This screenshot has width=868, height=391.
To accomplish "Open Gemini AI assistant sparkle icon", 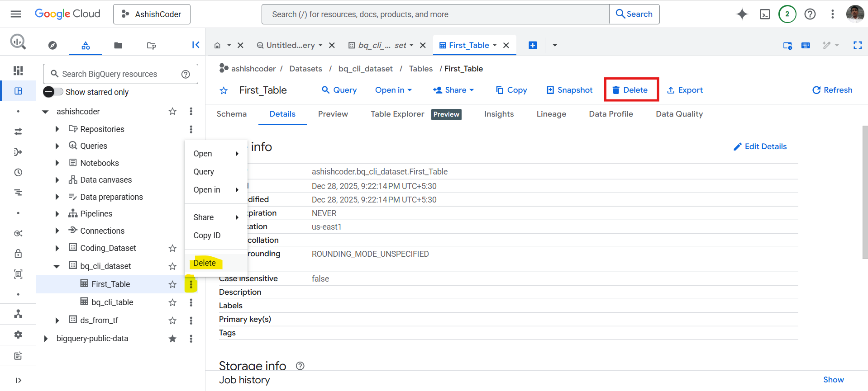I will point(742,14).
